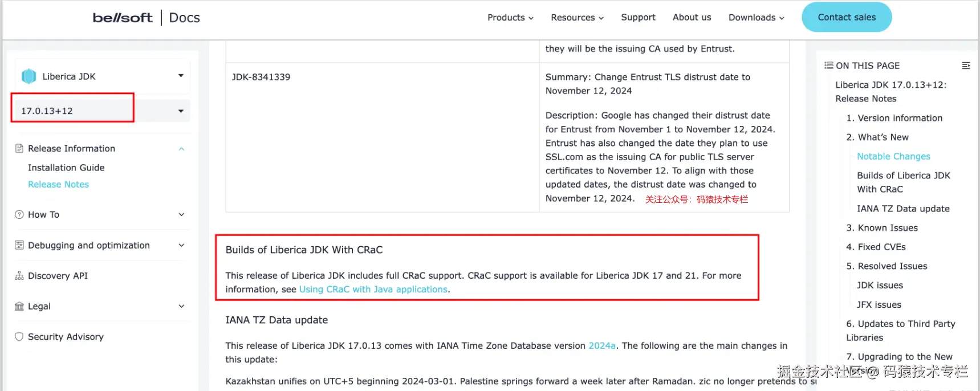Open the Products menu
Viewport: 980px width, 391px height.
pyautogui.click(x=510, y=18)
